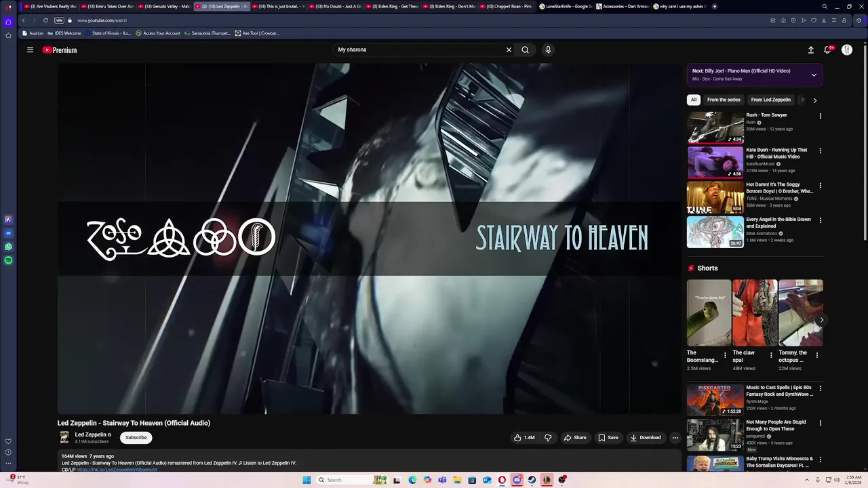Click the address bar URL
The width and height of the screenshot is (868, 488).
102,20
